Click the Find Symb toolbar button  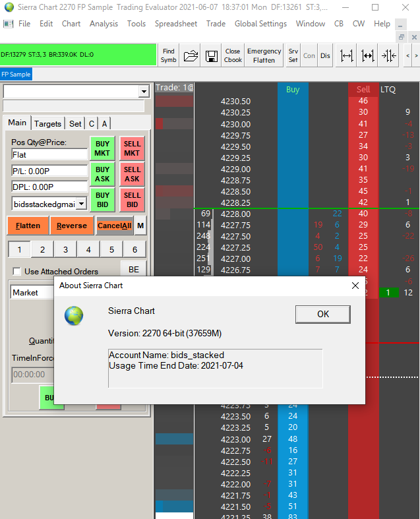[168, 55]
